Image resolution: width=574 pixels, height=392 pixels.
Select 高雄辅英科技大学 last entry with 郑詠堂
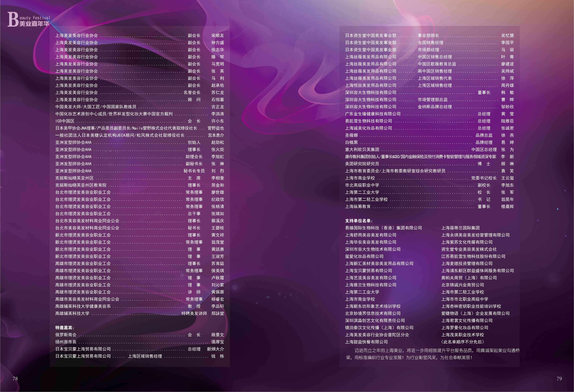[72, 313]
